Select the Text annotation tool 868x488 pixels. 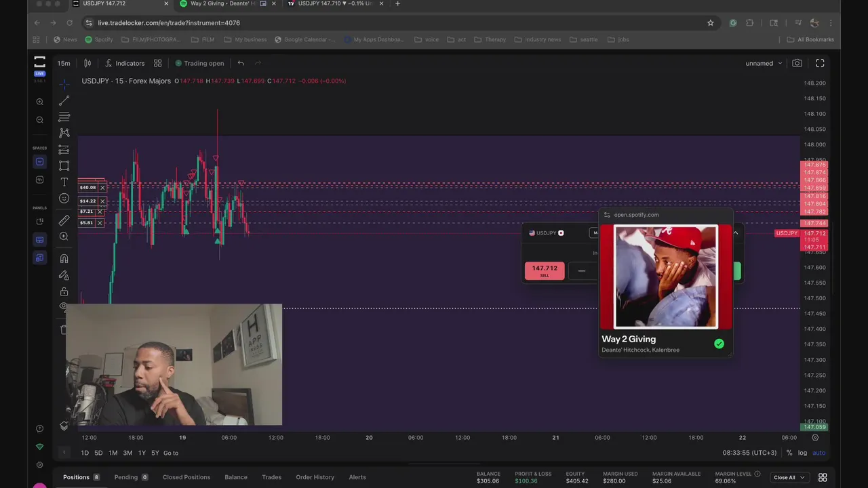[64, 182]
